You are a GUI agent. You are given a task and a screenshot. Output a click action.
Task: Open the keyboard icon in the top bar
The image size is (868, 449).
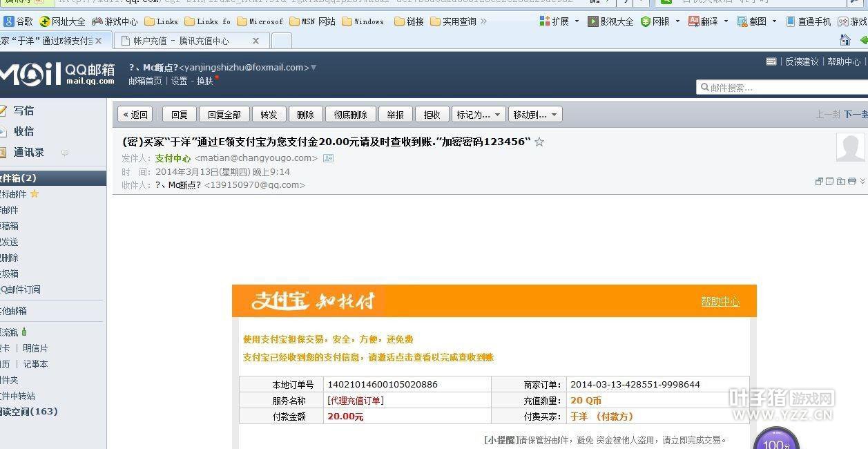click(x=771, y=61)
